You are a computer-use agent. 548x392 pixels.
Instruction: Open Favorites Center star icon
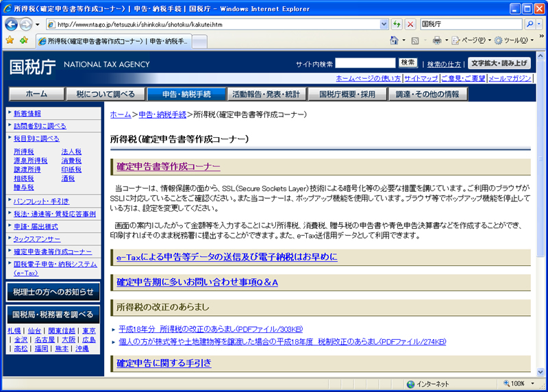tap(10, 40)
